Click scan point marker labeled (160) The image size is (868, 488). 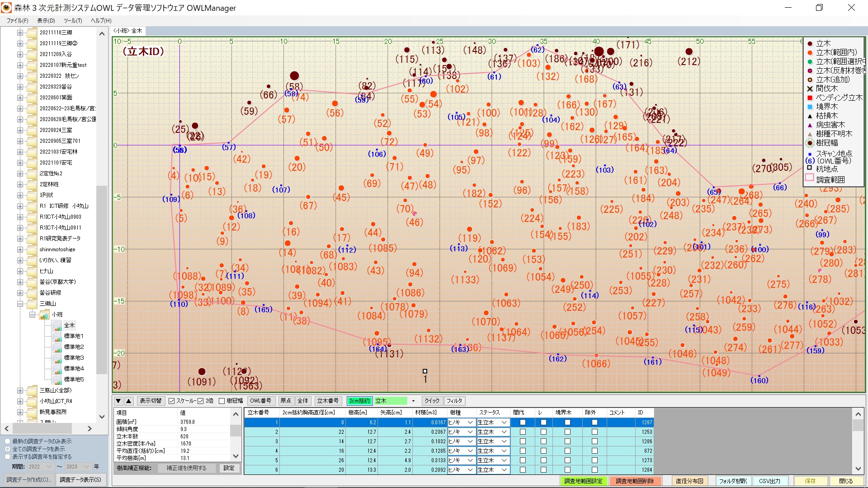[759, 376]
